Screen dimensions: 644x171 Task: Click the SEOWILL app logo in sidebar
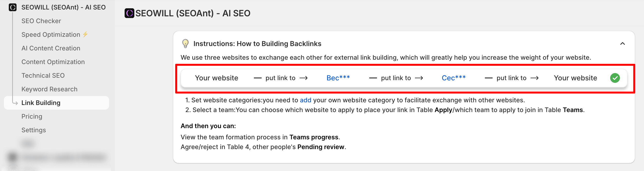[12, 7]
